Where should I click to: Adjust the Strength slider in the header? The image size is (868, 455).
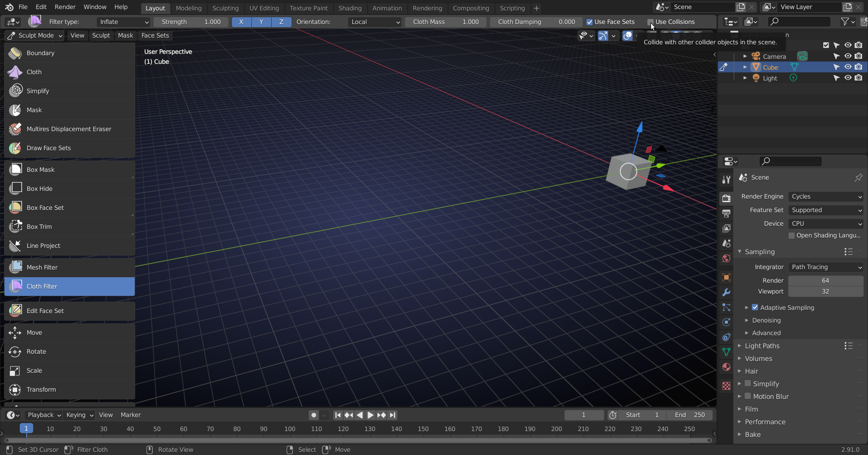pos(191,22)
